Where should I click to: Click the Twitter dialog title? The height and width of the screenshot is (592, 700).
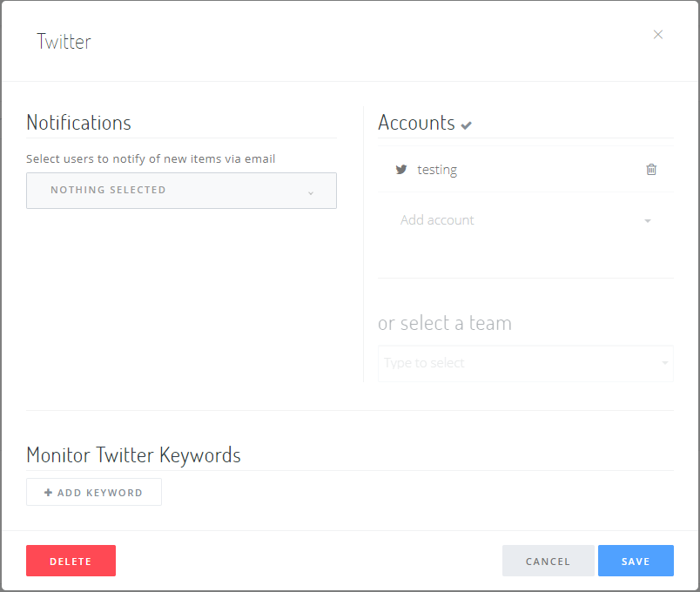click(x=64, y=42)
